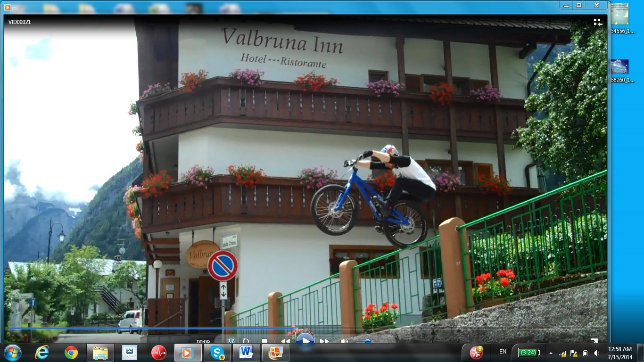Mute the video player sound
Image resolution: width=644 pixels, height=362 pixels.
[x=345, y=341]
